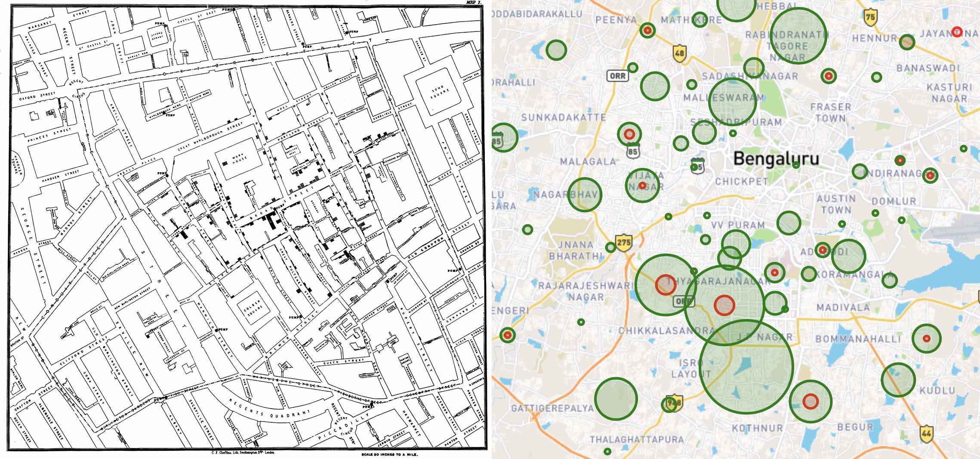Click the MADIVALA label
The height and width of the screenshot is (459, 980).
pos(843,308)
